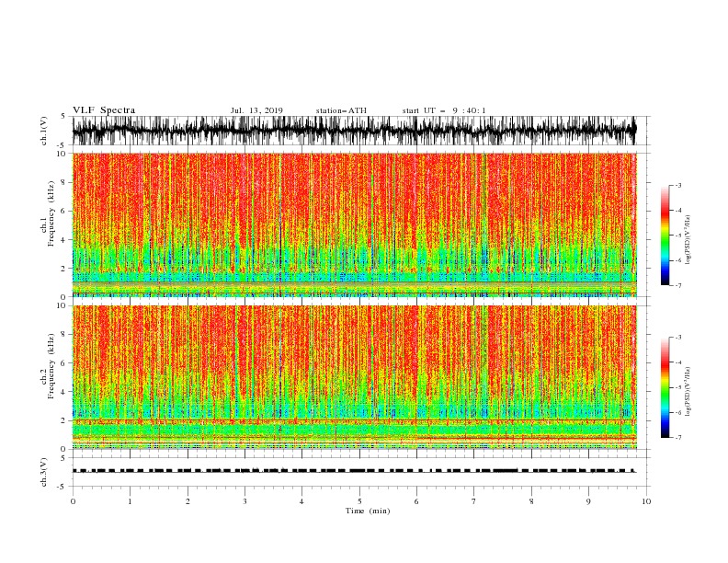
Task: Click the "-3" label on ch.2 color bar
Action: (677, 338)
